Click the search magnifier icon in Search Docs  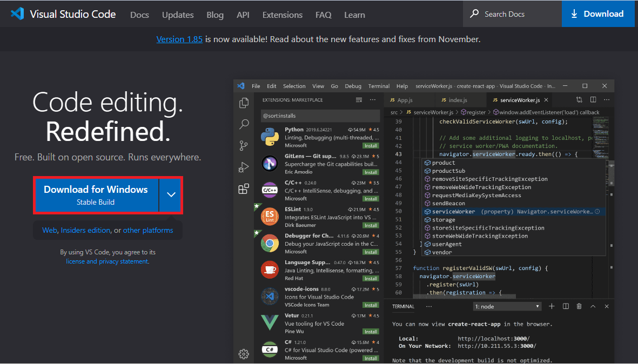point(474,14)
